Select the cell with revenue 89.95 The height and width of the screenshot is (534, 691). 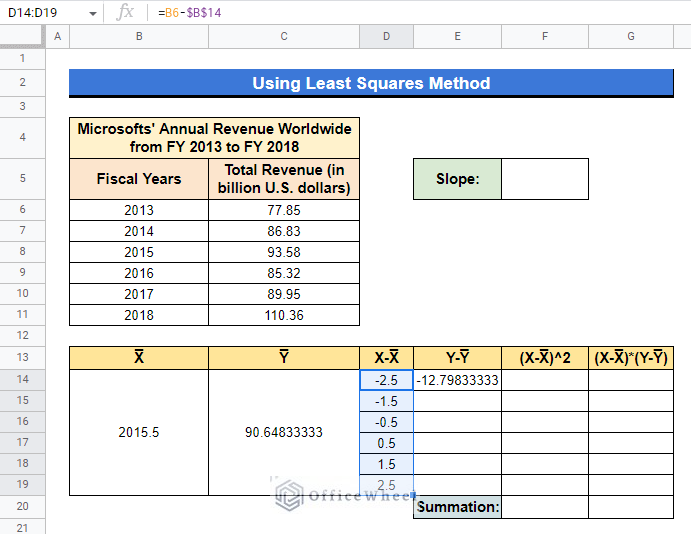pos(284,294)
